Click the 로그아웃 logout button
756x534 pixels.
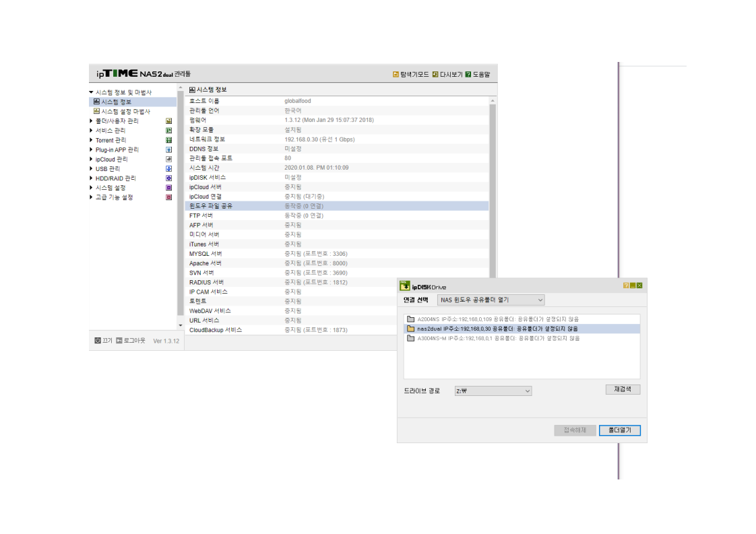[x=131, y=341]
